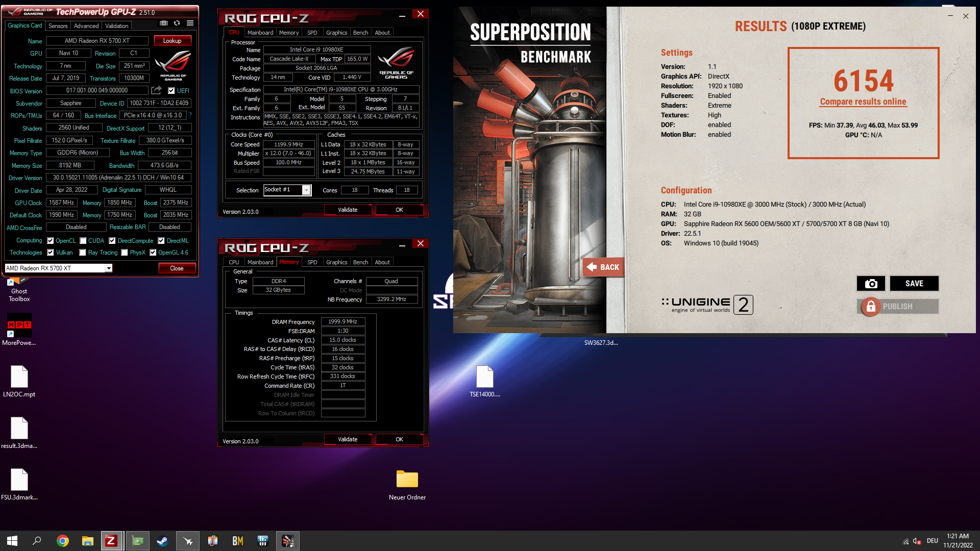The height and width of the screenshot is (551, 980).
Task: Click the CPU Name field 'Intel Core i9 10980XE'
Action: pyautogui.click(x=316, y=49)
